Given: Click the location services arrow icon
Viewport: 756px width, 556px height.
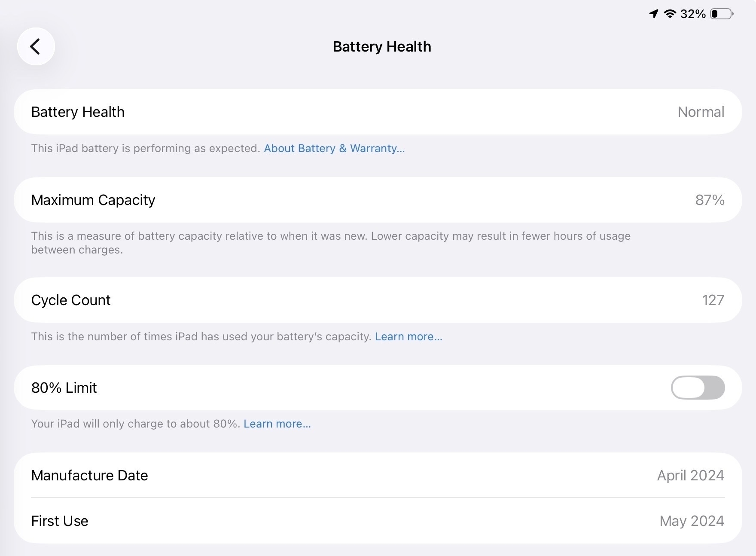Looking at the screenshot, I should [x=653, y=14].
